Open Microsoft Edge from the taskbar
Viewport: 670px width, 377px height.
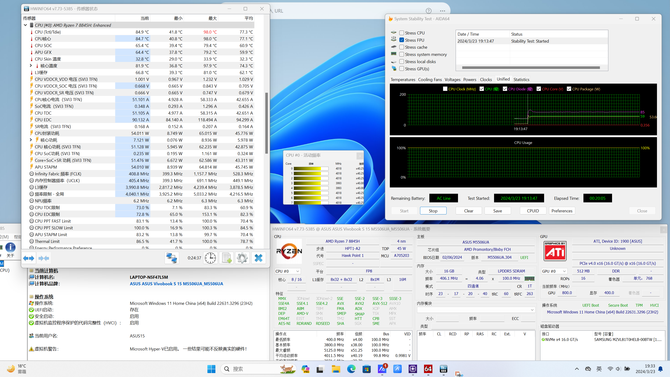[351, 369]
